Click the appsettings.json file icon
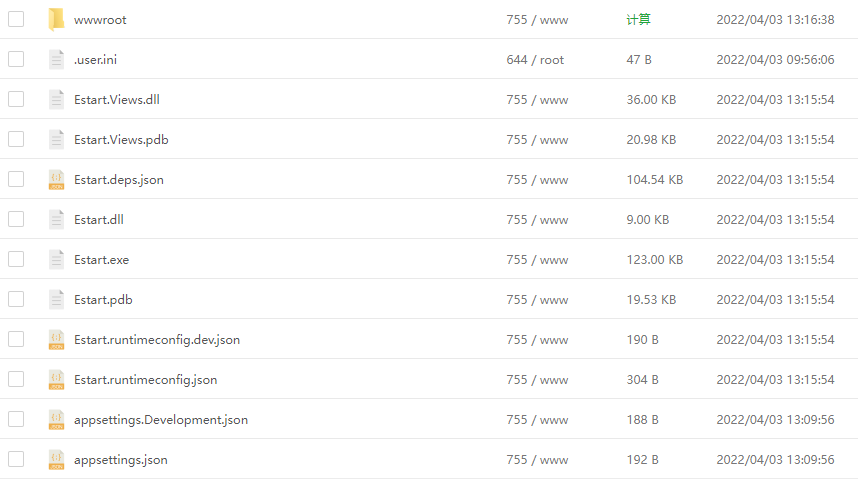Screen dimensions: 858x489 56,459
